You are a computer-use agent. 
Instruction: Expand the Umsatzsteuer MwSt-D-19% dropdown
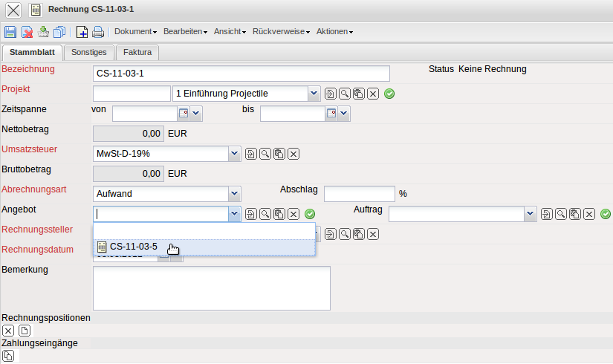(x=235, y=153)
